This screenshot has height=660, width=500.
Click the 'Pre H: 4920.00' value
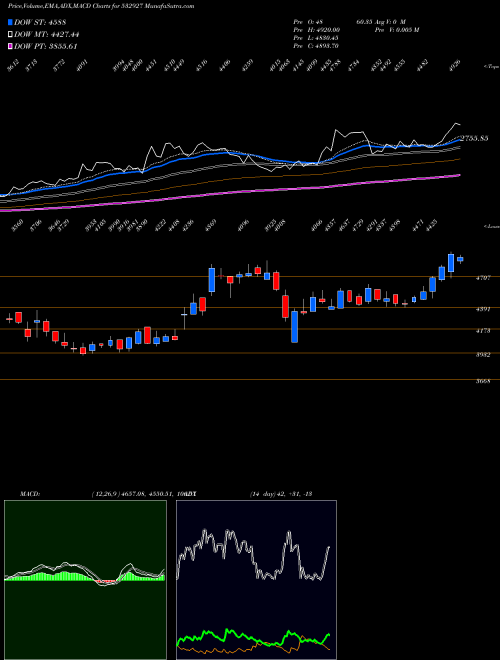click(317, 30)
